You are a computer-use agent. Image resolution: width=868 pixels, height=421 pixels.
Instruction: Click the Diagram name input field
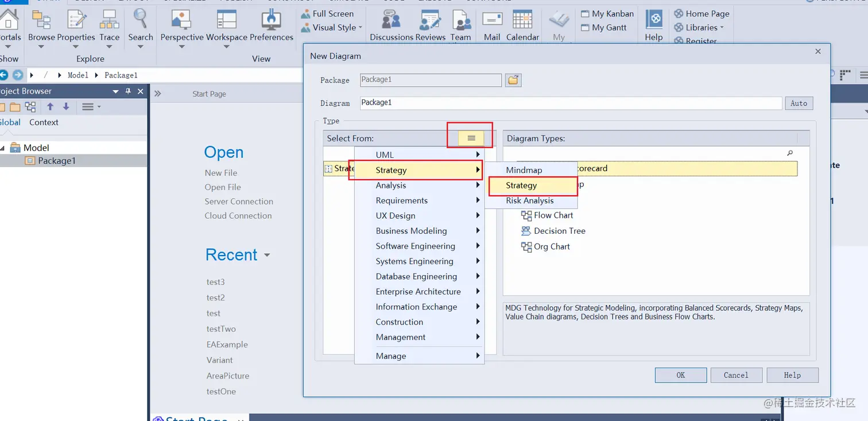pyautogui.click(x=571, y=103)
